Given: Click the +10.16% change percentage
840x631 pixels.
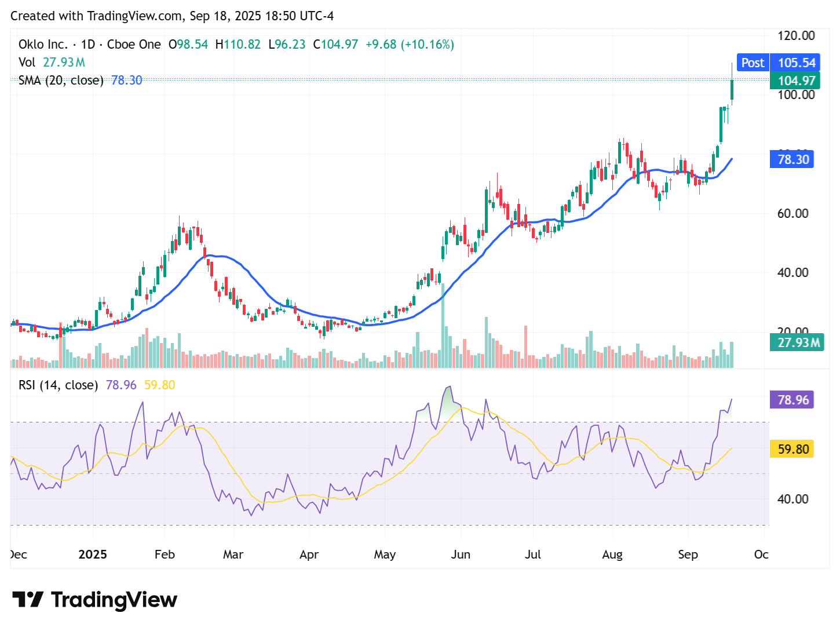Looking at the screenshot, I should pos(429,44).
